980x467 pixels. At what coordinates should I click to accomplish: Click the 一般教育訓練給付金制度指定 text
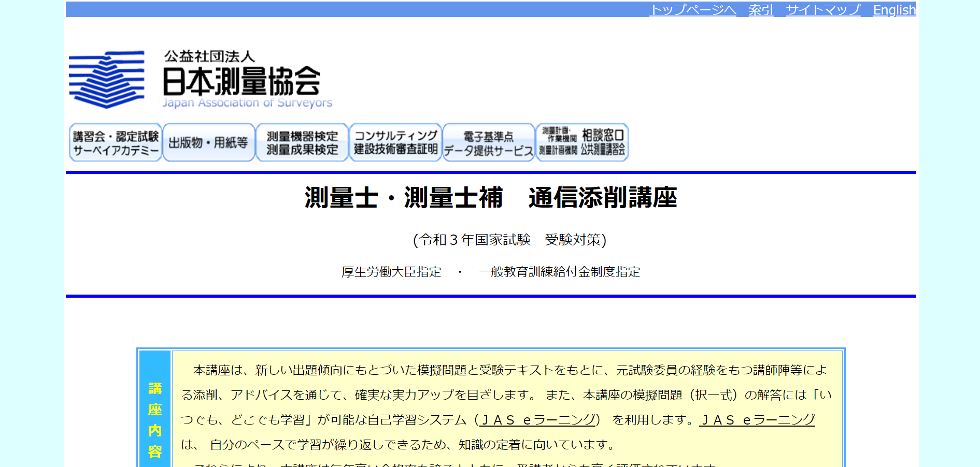click(559, 272)
